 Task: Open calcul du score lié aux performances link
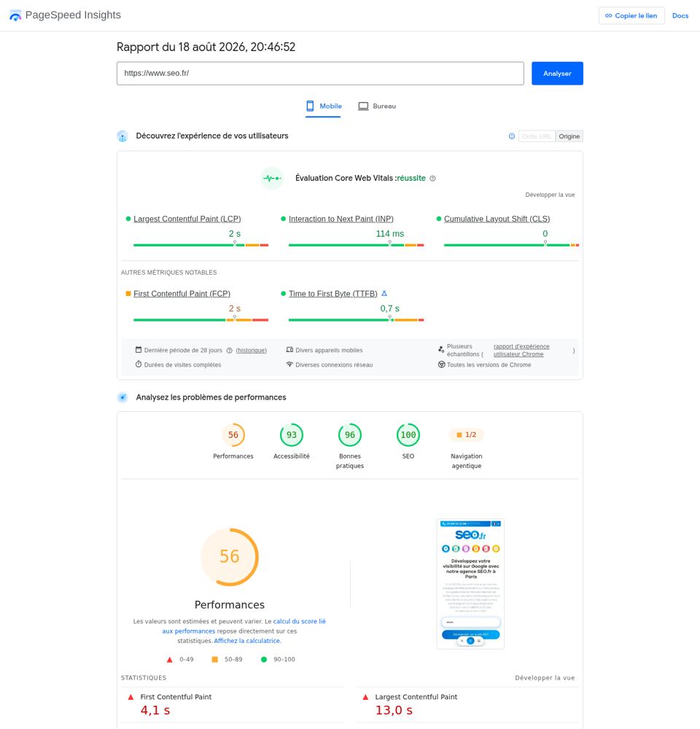pos(244,626)
